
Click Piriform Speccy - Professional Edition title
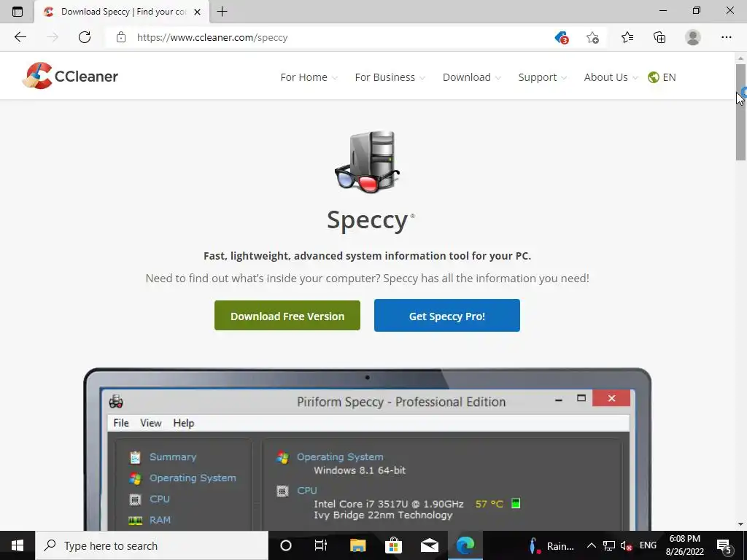click(x=401, y=402)
